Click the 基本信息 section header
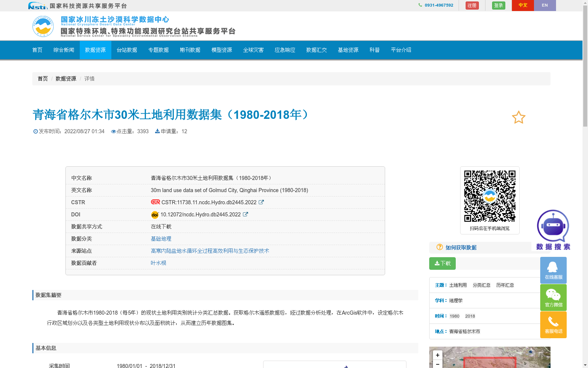Screen dimensions: 588x368 (x=225, y=348)
